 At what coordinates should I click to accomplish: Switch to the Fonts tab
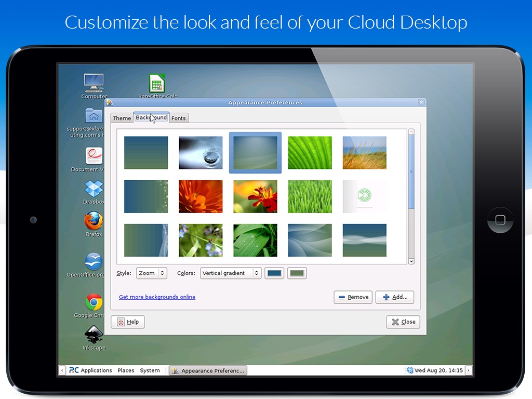tap(179, 118)
